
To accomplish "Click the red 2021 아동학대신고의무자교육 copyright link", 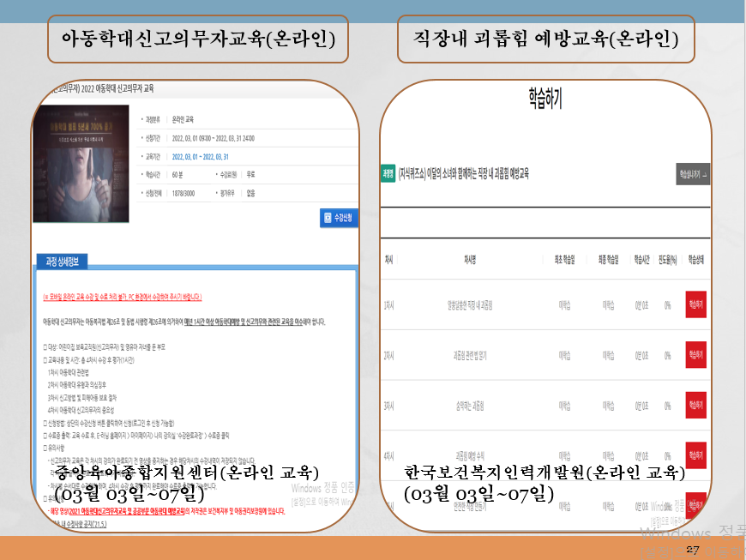I will tap(127, 511).
